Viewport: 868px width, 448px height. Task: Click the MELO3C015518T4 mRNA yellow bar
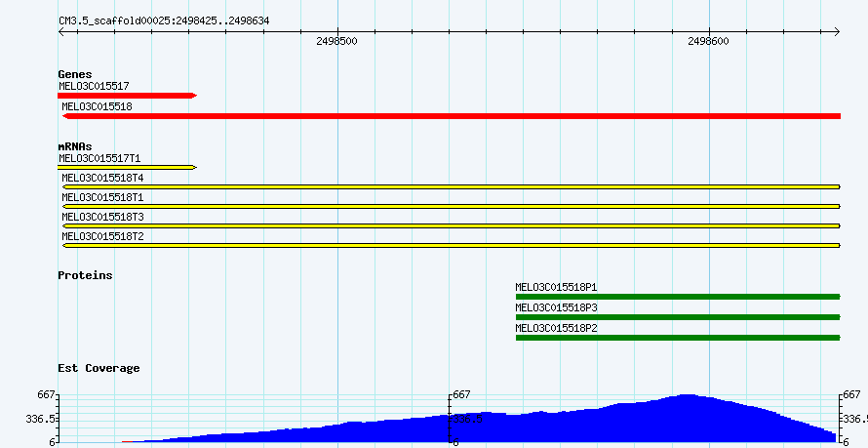[x=452, y=187]
